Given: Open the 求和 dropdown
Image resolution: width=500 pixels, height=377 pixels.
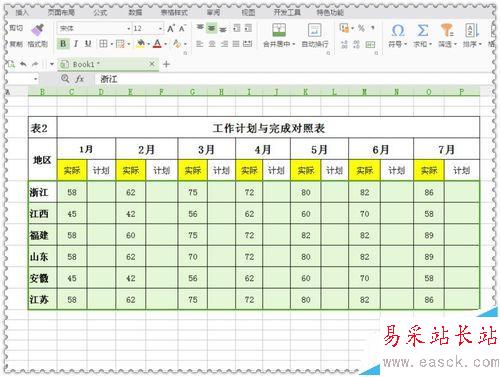Looking at the screenshot, I should click(x=422, y=44).
